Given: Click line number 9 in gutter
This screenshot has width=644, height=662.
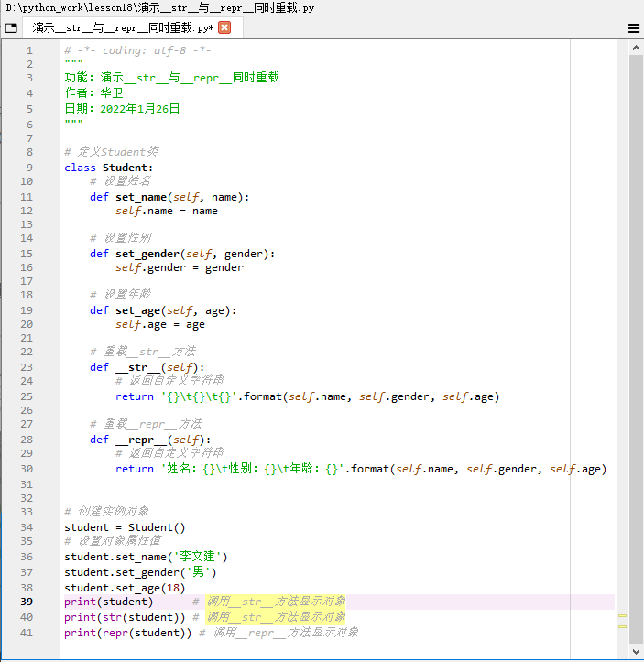Looking at the screenshot, I should 29,168.
